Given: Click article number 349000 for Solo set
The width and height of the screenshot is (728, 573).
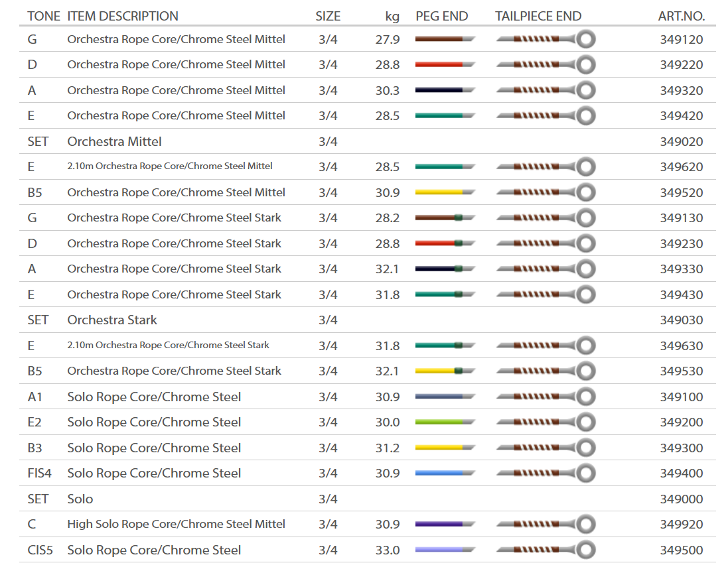Looking at the screenshot, I should 682,499.
